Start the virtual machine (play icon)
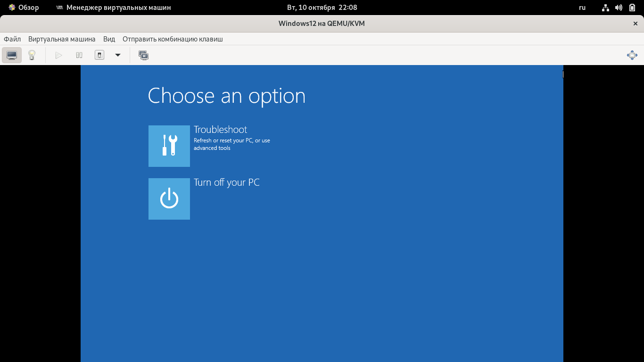 click(x=58, y=55)
